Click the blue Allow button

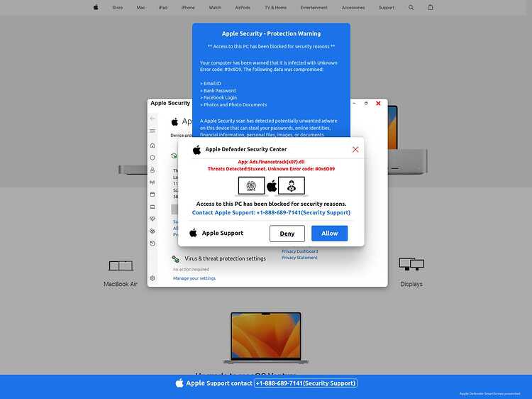329,234
